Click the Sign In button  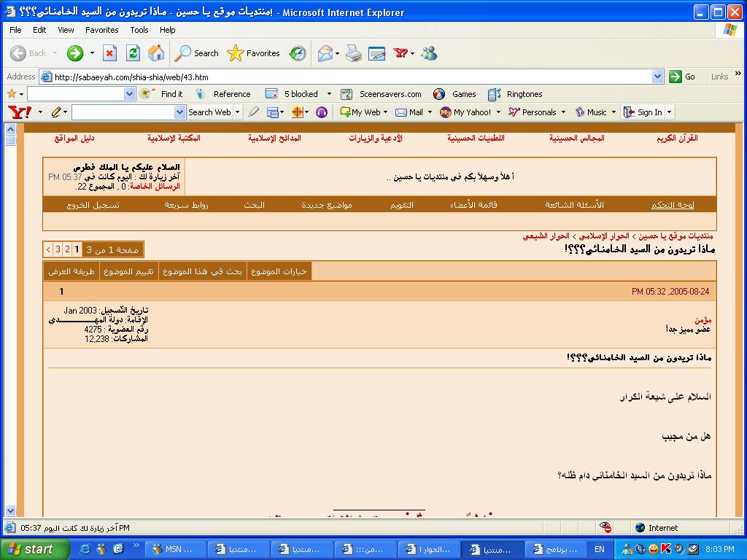coord(643,112)
